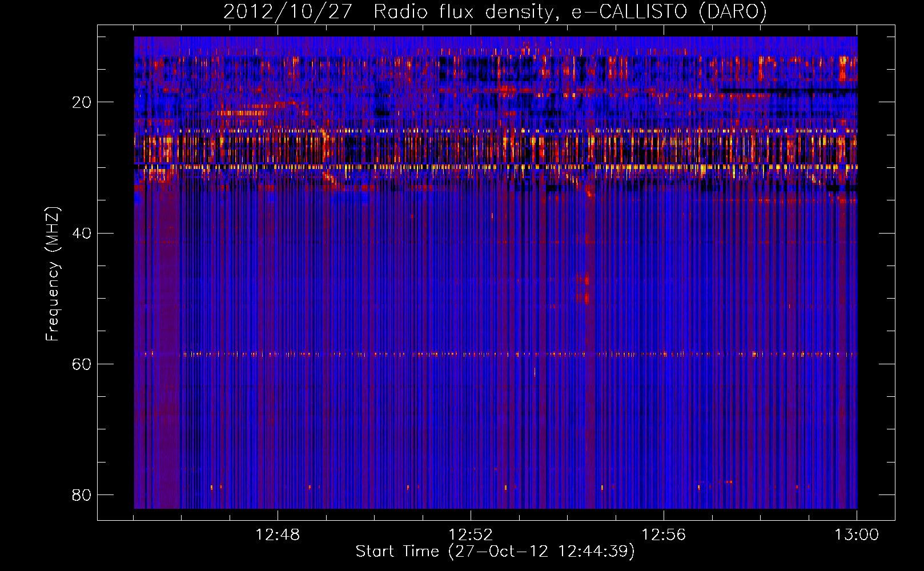Viewport: 924px width, 571px height.
Task: Click the '80' frequency tick label
Action: (82, 495)
